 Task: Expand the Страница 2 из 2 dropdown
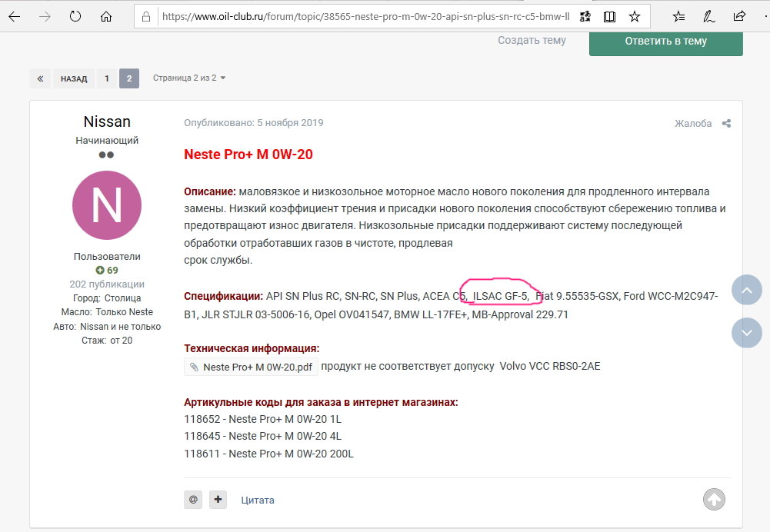pos(189,78)
